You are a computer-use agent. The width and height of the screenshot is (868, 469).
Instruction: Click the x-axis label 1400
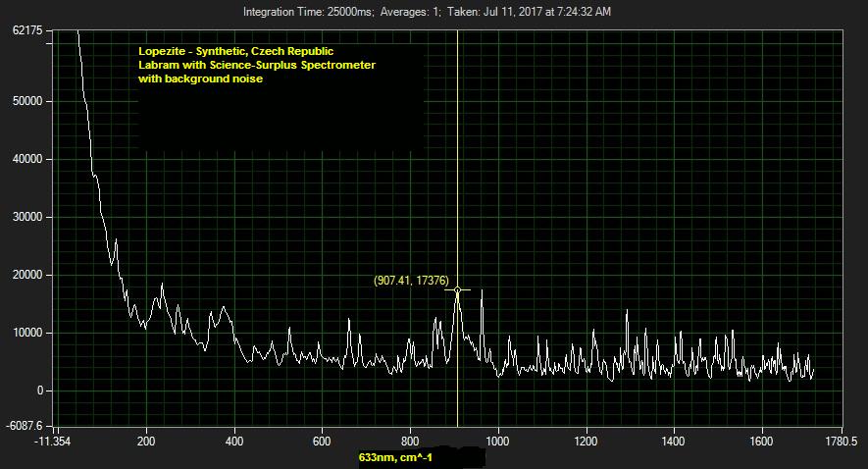pos(674,442)
